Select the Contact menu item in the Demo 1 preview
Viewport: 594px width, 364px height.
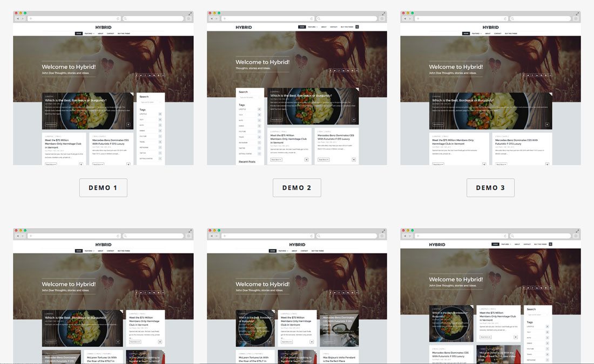point(110,33)
